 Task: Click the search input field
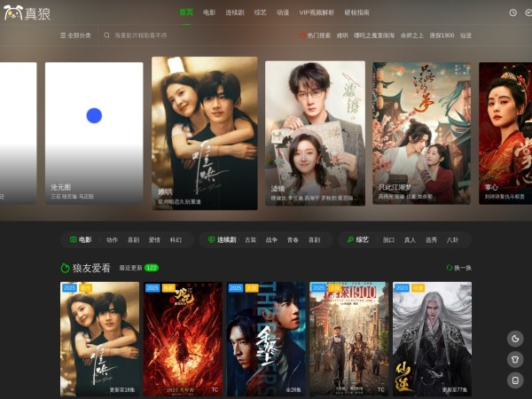[x=142, y=35]
